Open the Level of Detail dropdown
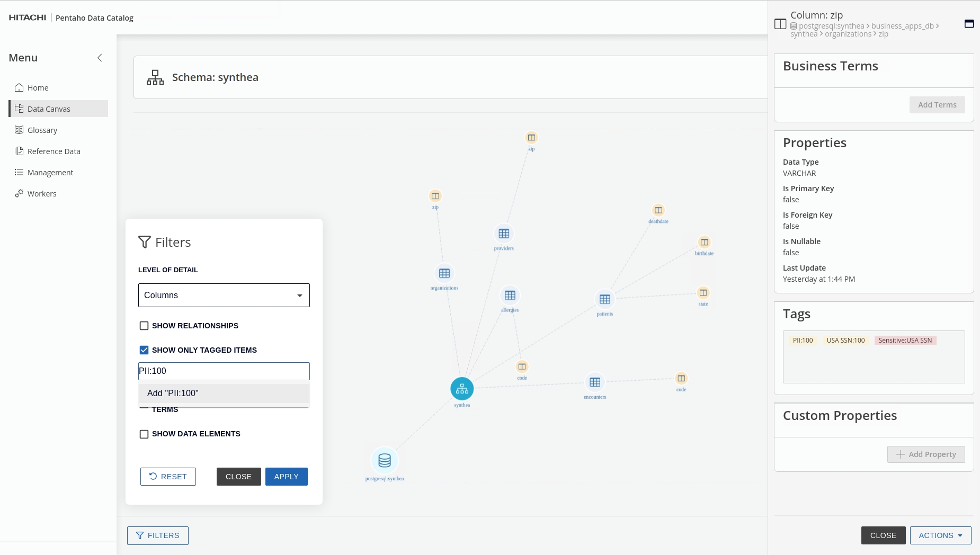 [224, 296]
